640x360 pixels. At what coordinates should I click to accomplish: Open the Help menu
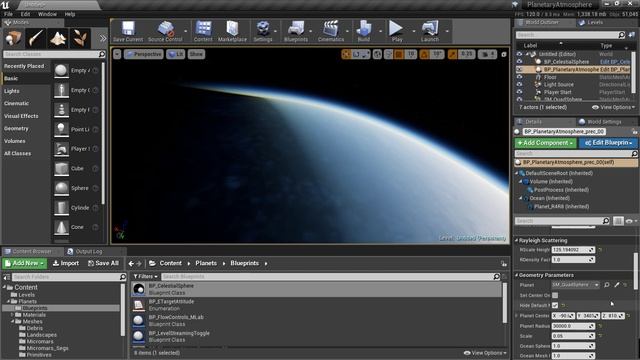point(70,14)
